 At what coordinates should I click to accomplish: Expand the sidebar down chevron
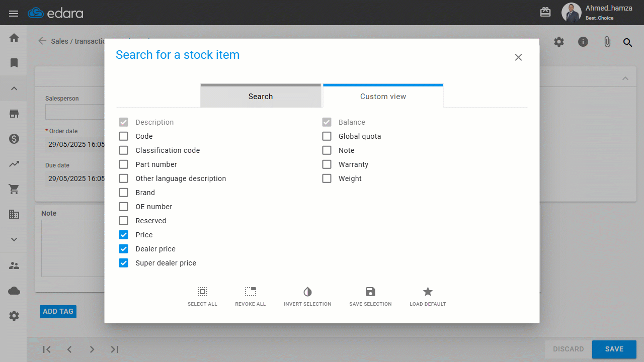[x=14, y=239]
